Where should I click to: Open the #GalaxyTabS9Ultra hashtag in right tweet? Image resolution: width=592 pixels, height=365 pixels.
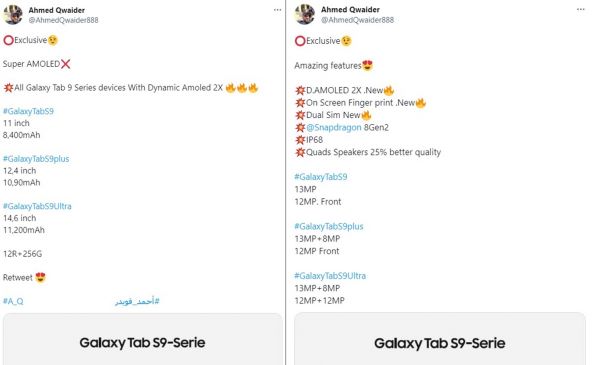[x=330, y=276]
